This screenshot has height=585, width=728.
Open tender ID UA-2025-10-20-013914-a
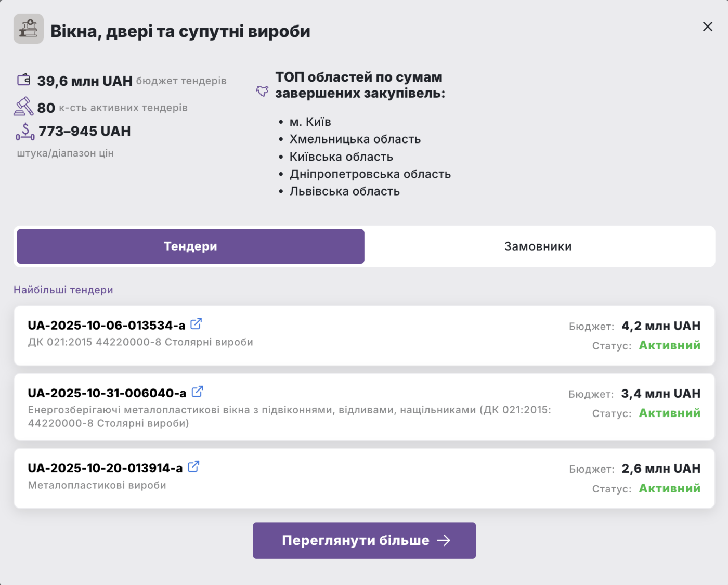point(105,468)
